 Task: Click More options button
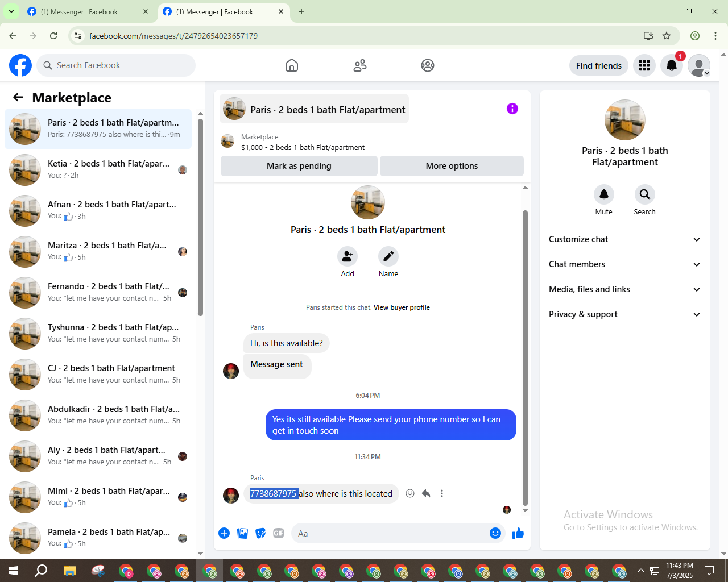452,166
